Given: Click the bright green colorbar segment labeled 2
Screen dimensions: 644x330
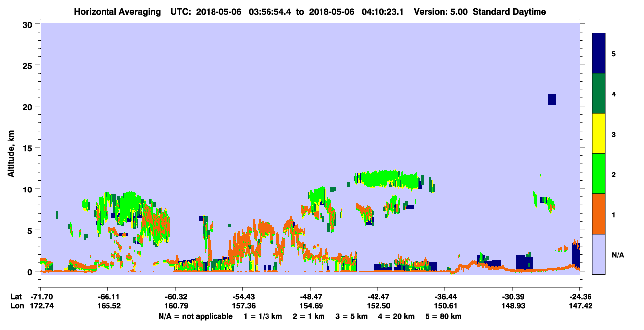Looking at the screenshot, I should tap(599, 174).
